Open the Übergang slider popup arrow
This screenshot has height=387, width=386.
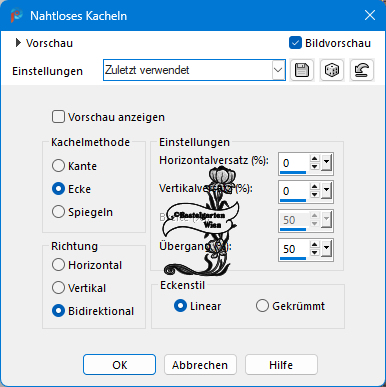click(327, 249)
